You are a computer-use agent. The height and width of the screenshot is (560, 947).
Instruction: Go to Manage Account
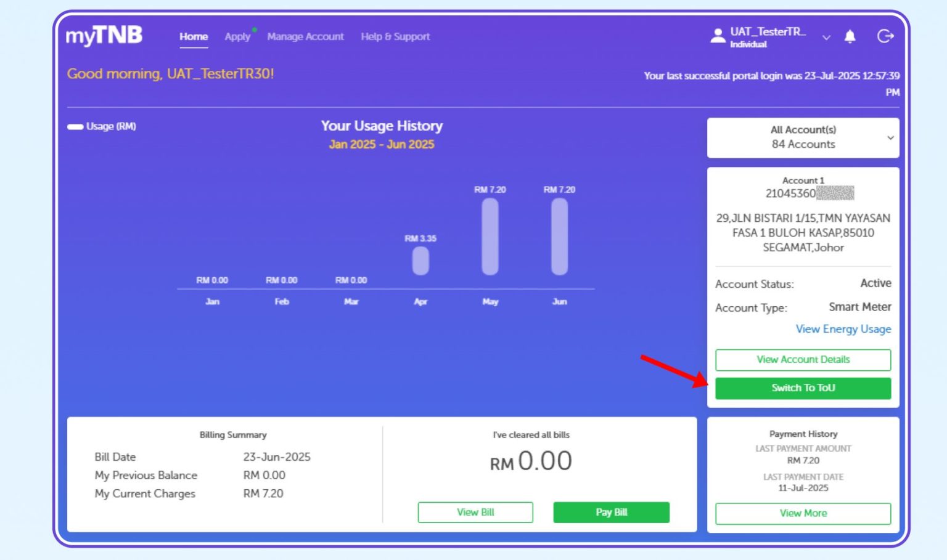point(306,37)
